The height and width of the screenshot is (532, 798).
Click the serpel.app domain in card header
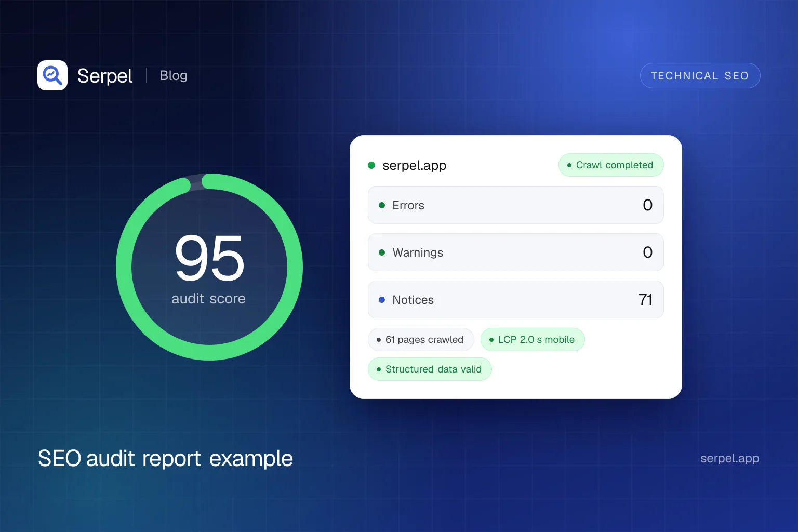414,165
